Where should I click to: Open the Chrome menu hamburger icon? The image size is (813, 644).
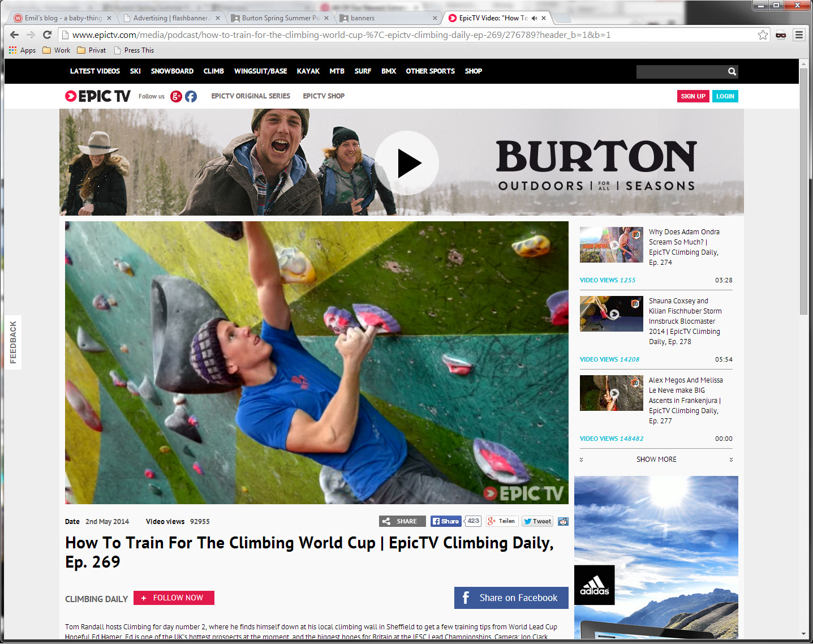[x=799, y=35]
